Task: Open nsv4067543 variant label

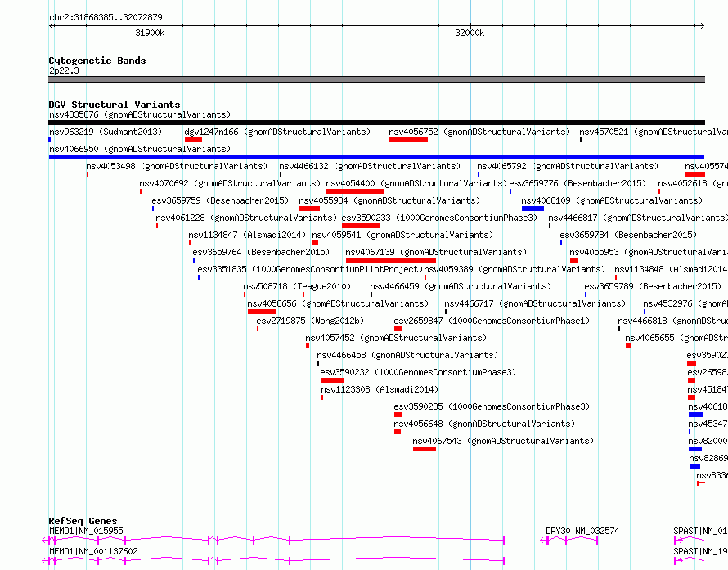Action: click(x=503, y=441)
